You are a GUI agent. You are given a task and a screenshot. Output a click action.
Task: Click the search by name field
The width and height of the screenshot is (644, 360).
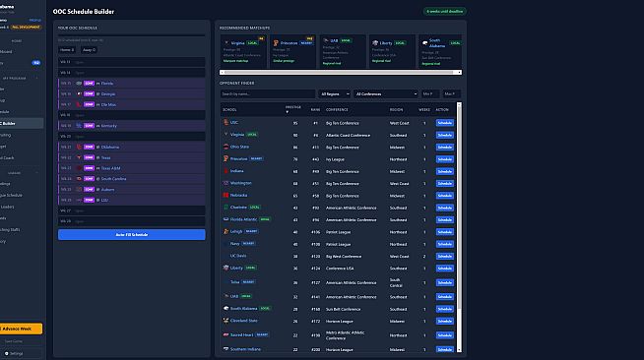pos(268,93)
